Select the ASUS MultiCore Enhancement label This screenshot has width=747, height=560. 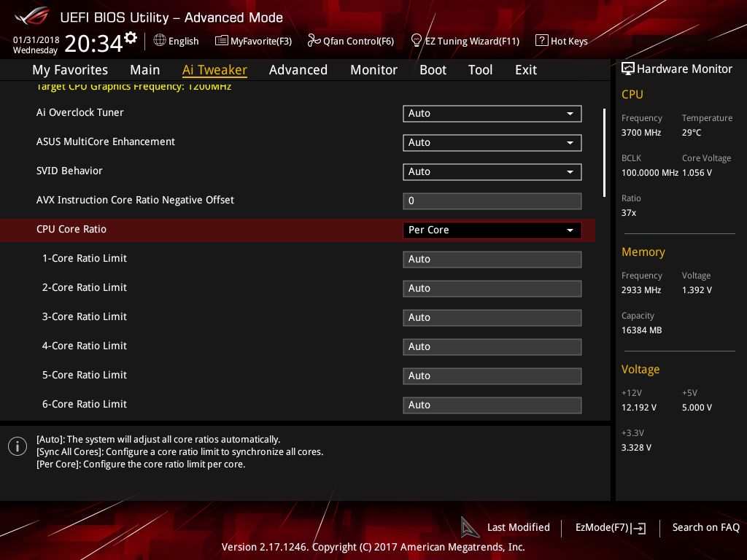click(x=106, y=141)
